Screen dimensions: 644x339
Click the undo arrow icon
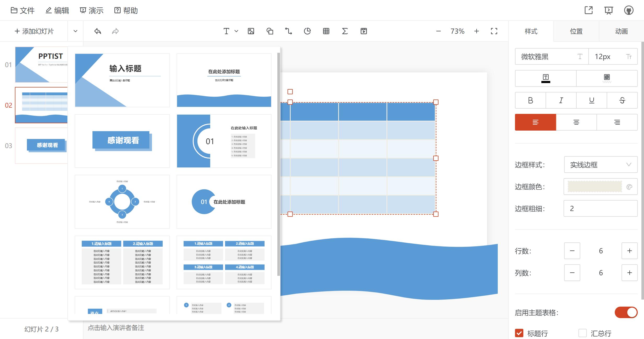[x=98, y=31]
